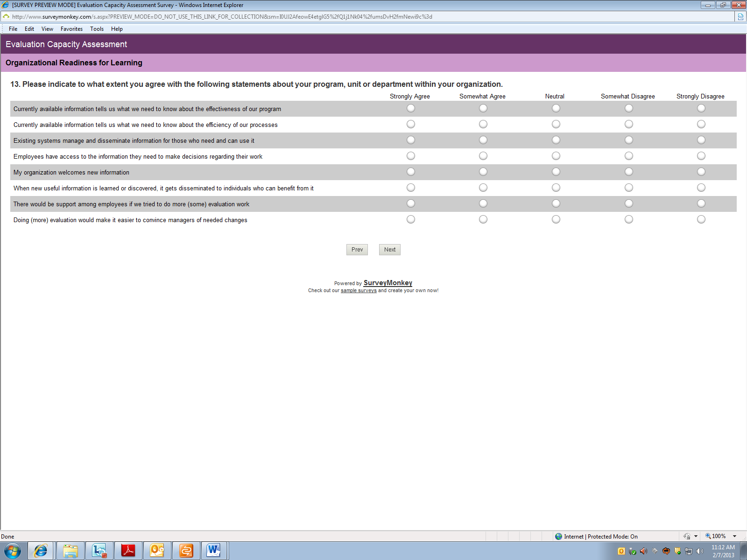Image resolution: width=747 pixels, height=560 pixels.
Task: Open the Windows Start menu orb
Action: pos(13,551)
